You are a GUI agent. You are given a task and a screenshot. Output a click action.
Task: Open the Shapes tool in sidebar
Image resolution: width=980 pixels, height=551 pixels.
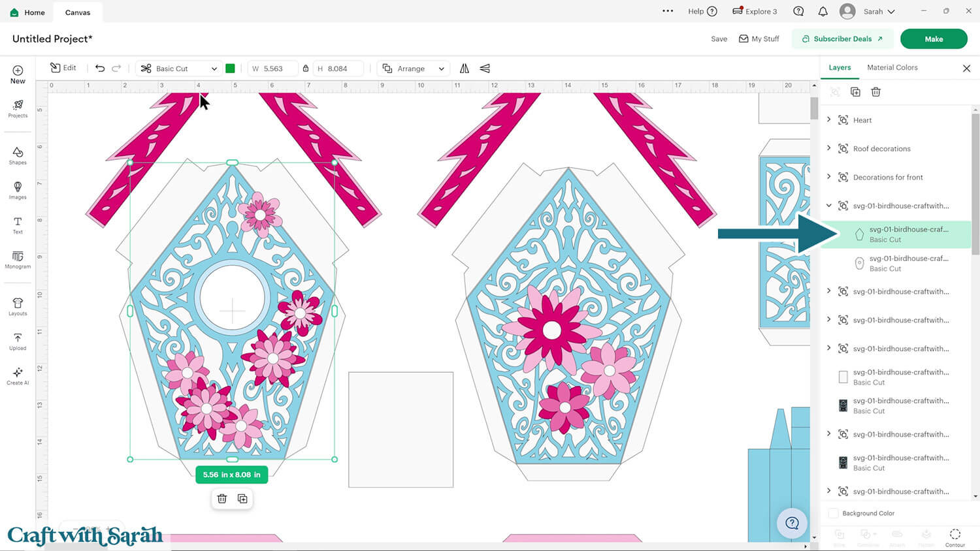click(18, 155)
